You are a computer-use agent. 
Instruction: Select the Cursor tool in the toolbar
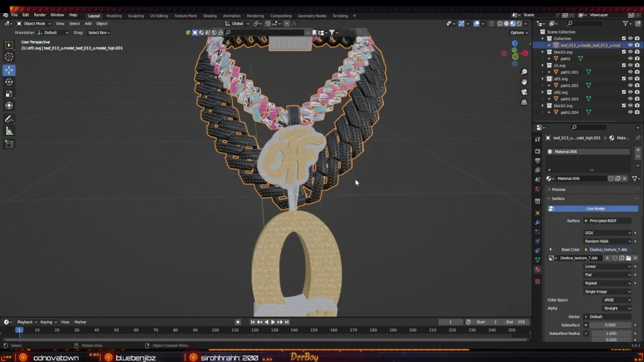9,57
